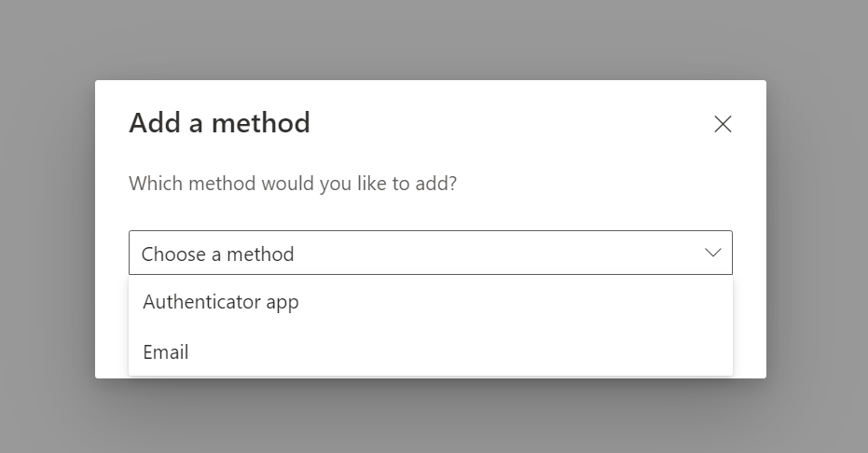
Task: Click the Choose a method placeholder text
Action: [217, 254]
